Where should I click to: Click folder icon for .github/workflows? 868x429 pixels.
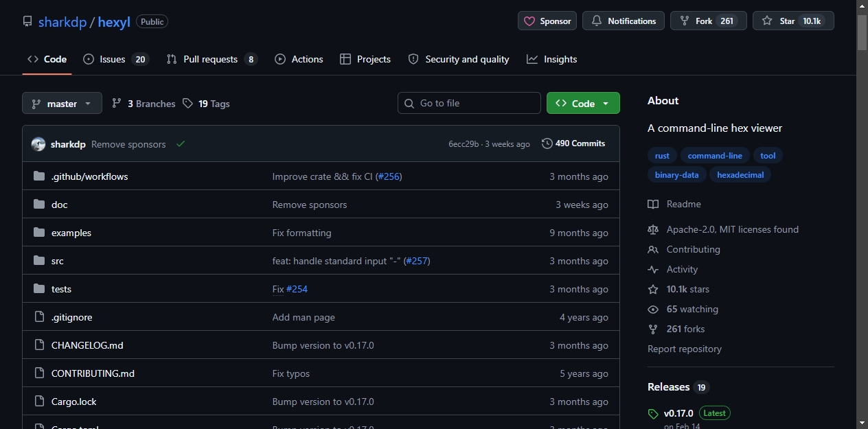(39, 176)
